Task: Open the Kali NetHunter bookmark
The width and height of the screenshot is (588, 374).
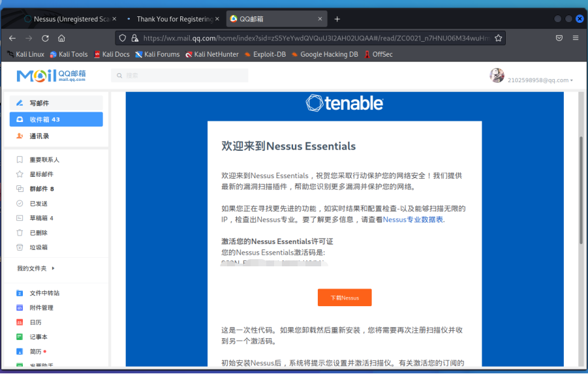Action: point(212,54)
